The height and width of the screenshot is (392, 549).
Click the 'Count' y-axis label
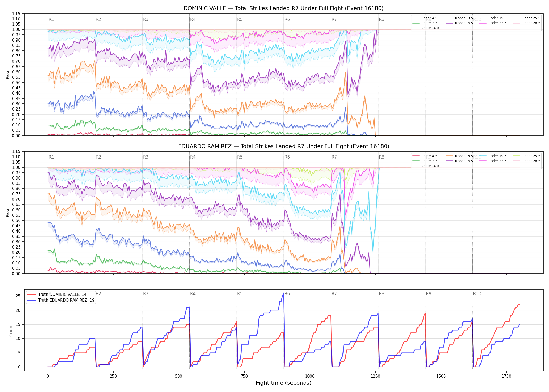click(11, 330)
